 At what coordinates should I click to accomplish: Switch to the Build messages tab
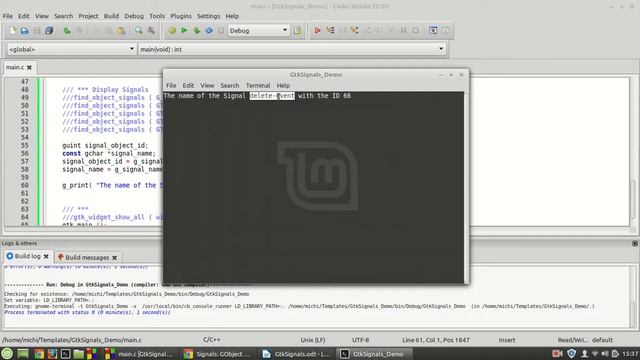pos(87,257)
